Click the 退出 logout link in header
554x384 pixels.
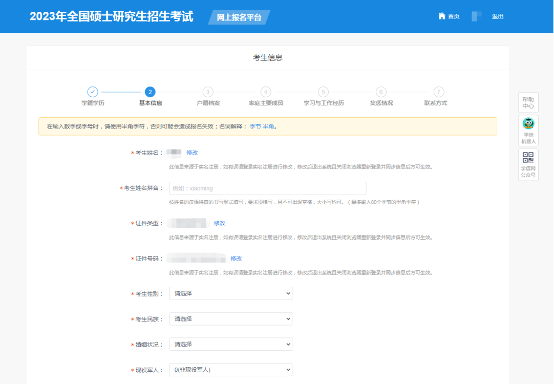pos(497,17)
